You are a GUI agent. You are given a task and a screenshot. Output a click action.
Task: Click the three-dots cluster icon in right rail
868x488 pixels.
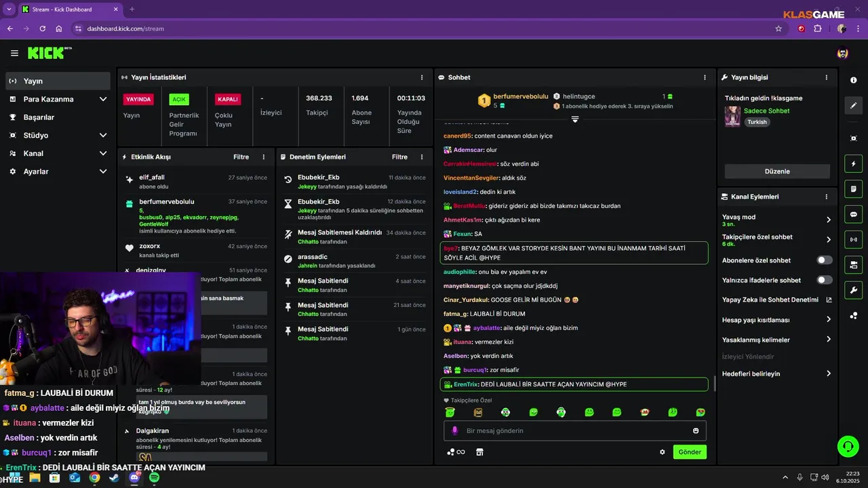[853, 315]
